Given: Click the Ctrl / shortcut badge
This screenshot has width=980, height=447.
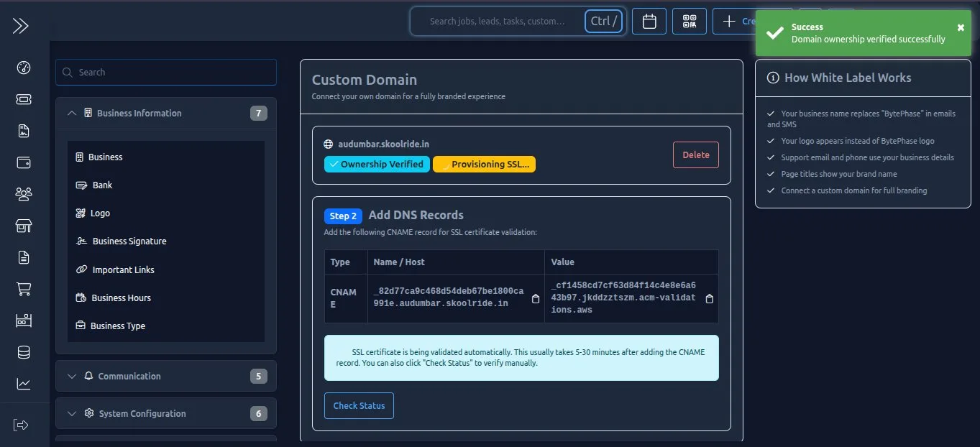Looking at the screenshot, I should point(605,21).
